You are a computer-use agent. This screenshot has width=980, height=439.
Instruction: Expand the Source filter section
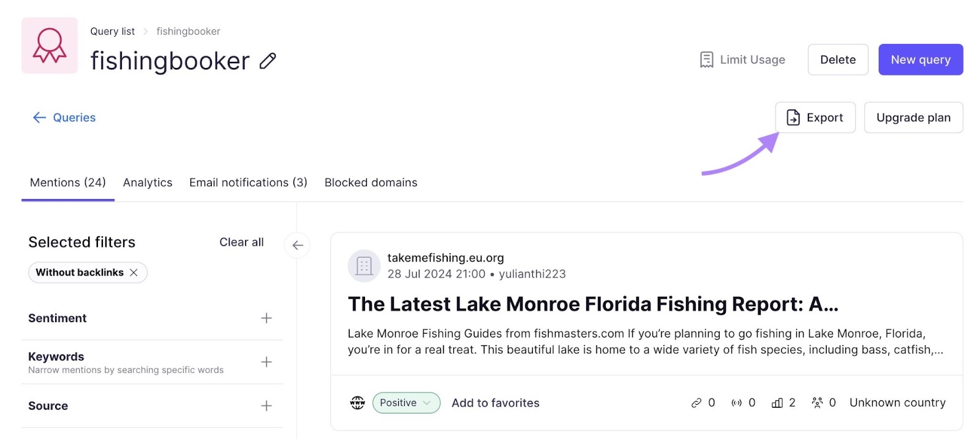(x=266, y=406)
